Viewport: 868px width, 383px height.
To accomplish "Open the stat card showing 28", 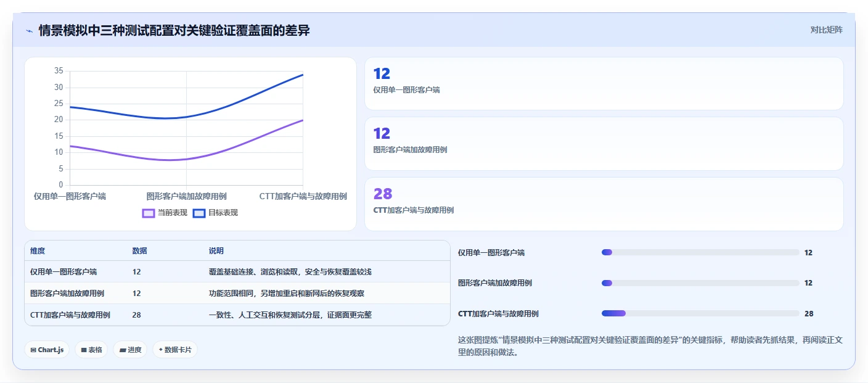I will click(604, 204).
